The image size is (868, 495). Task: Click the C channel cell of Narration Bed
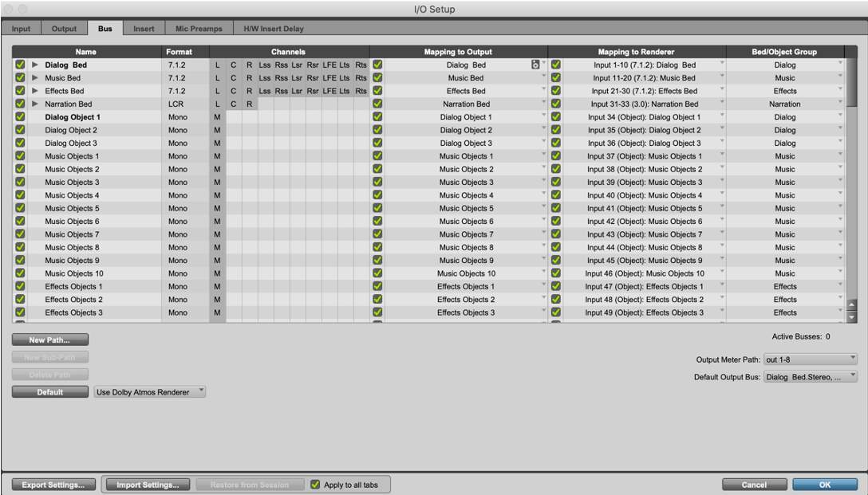tap(233, 104)
